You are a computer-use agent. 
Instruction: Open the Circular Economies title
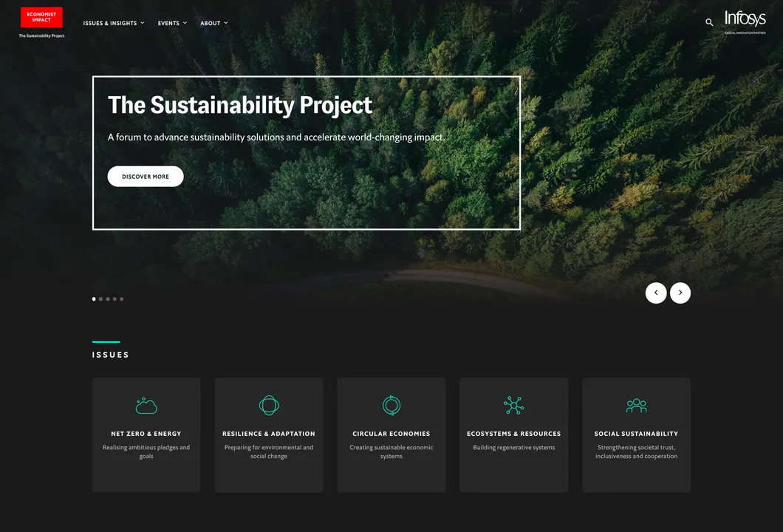[391, 434]
